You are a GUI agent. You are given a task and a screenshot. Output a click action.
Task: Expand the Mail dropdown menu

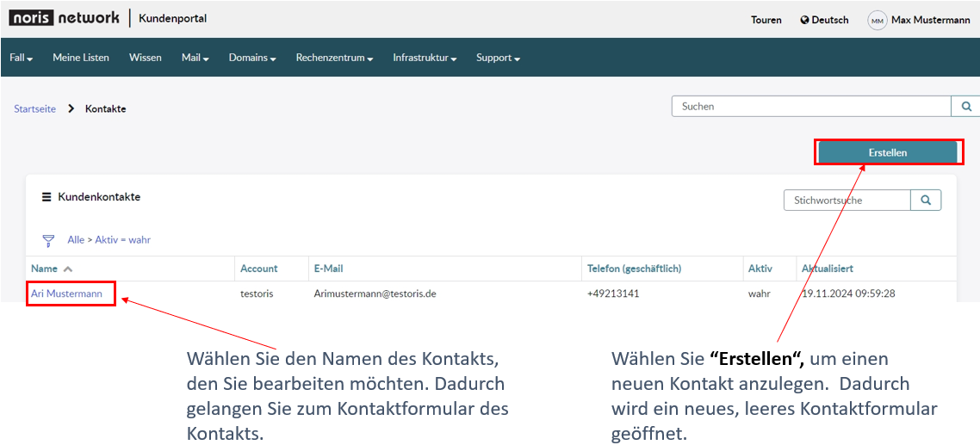click(195, 58)
